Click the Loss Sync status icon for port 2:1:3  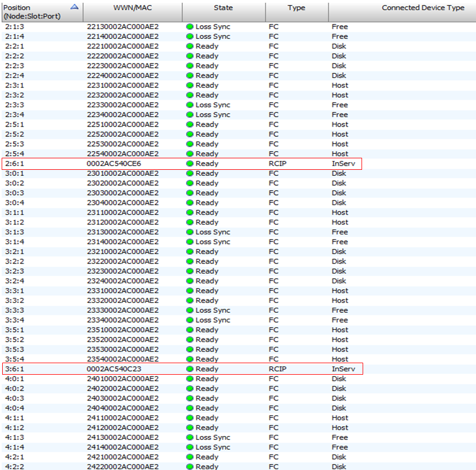tap(190, 26)
